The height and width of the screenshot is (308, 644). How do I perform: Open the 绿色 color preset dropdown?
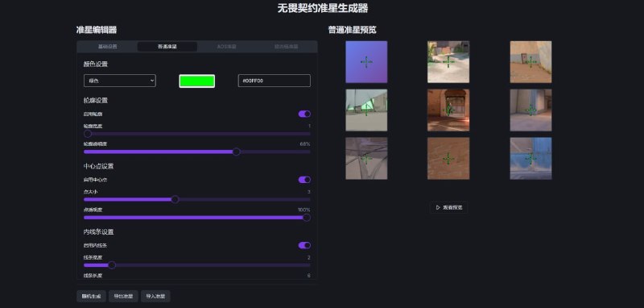(119, 81)
